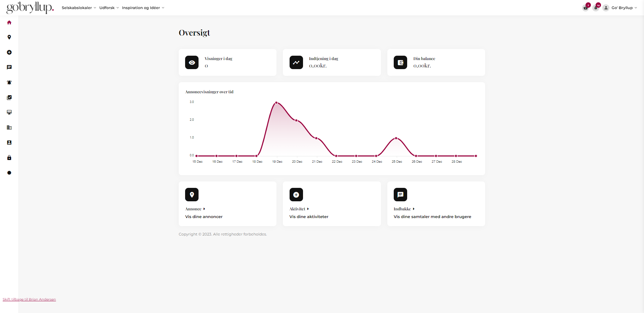Click the building icon in the sidebar
The image size is (644, 313).
[x=9, y=127]
